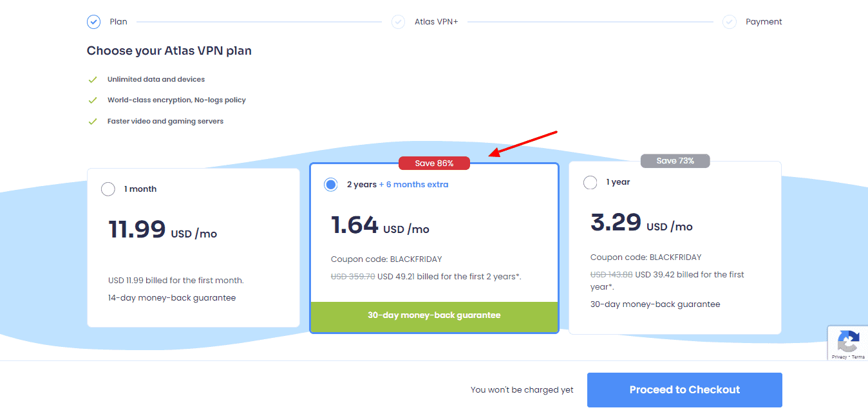Click checkmark beside Faster video and gaming

pyautogui.click(x=93, y=121)
